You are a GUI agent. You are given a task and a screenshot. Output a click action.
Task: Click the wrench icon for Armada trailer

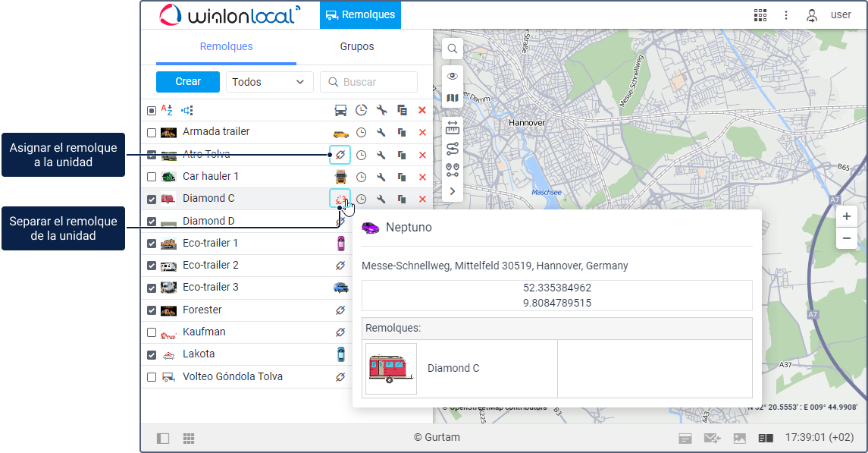[x=381, y=133]
